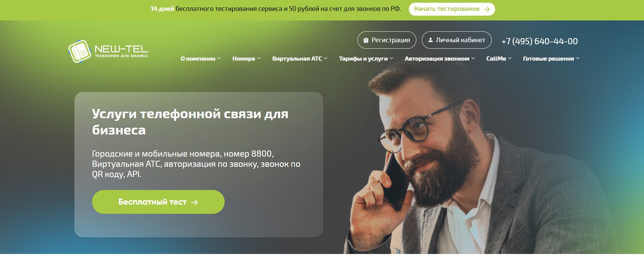Click the Начать тестирование button
This screenshot has height=271, width=644.
click(452, 9)
